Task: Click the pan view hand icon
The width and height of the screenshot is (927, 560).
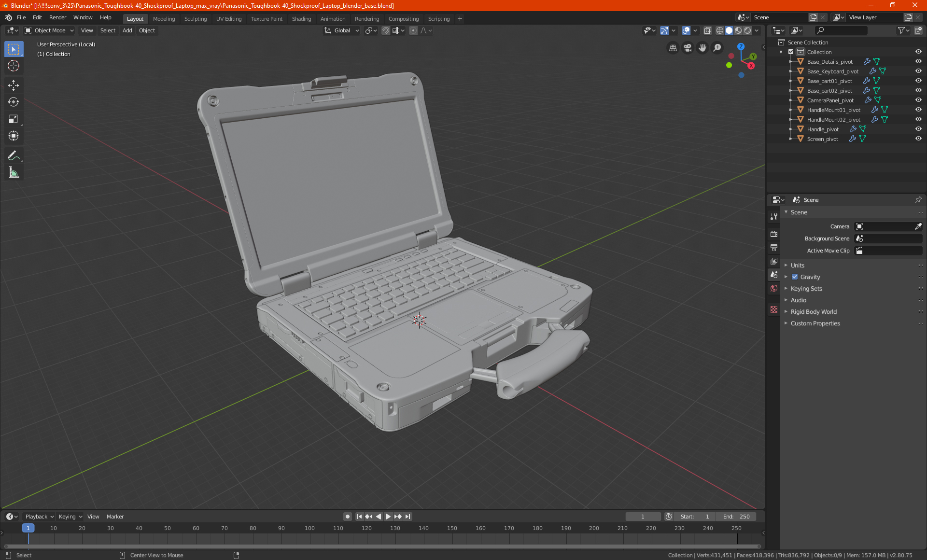Action: (702, 48)
